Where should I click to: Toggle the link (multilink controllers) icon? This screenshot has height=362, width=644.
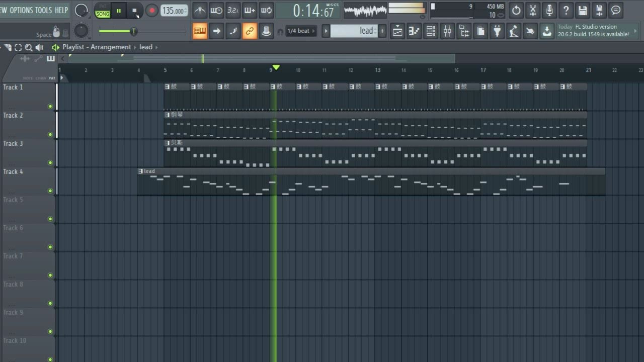tap(250, 31)
